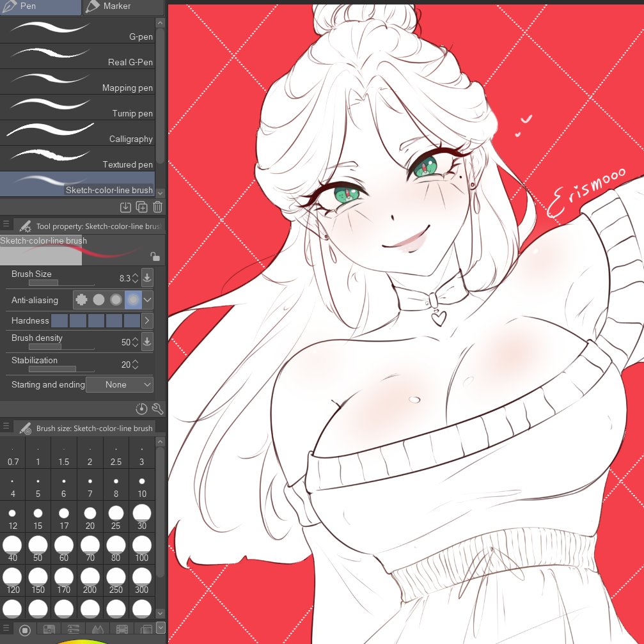Screen dimensions: 644x644
Task: Open the Tool property panel menu
Action: [x=6, y=224]
